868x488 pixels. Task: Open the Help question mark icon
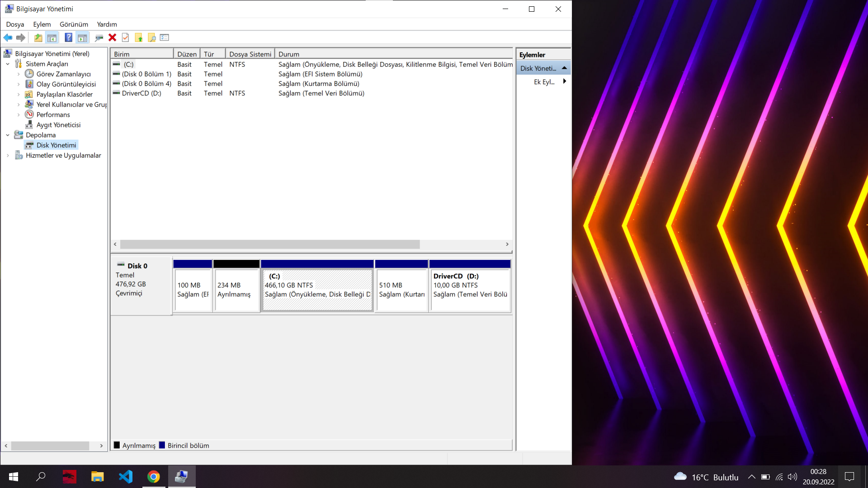[68, 38]
